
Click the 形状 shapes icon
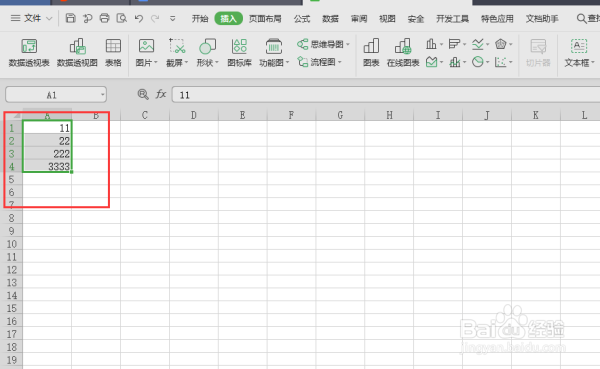coord(207,46)
